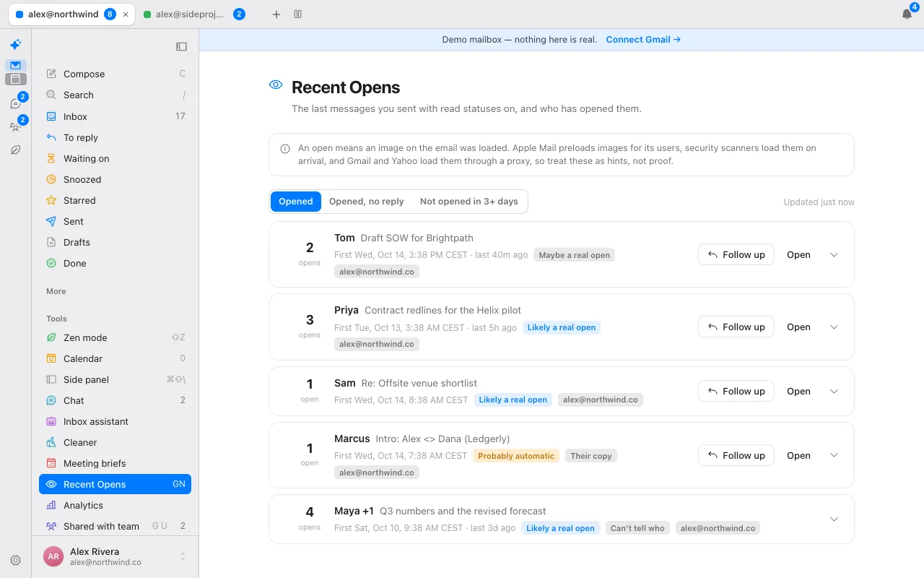The image size is (924, 578).
Task: Follow up on Priya's contract redlines
Action: (736, 327)
